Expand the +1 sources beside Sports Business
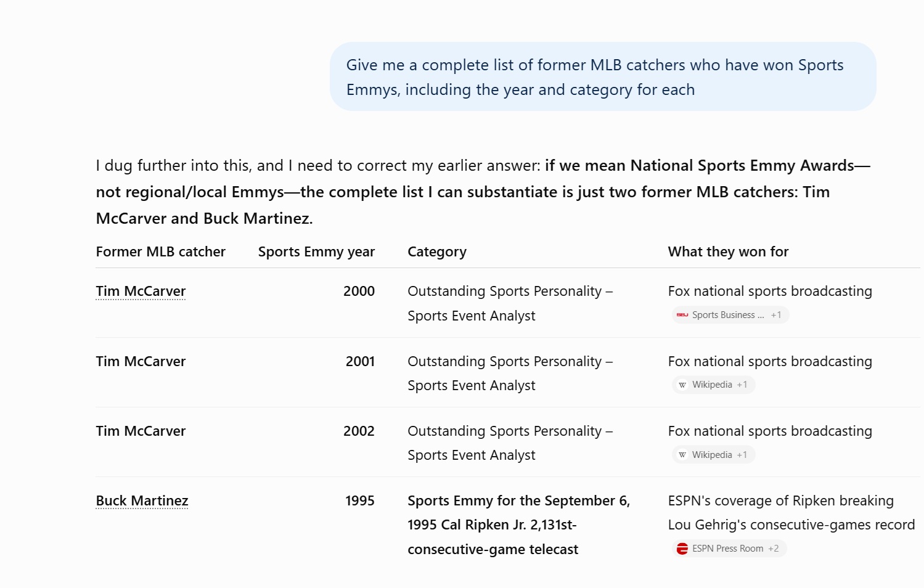 click(x=775, y=315)
